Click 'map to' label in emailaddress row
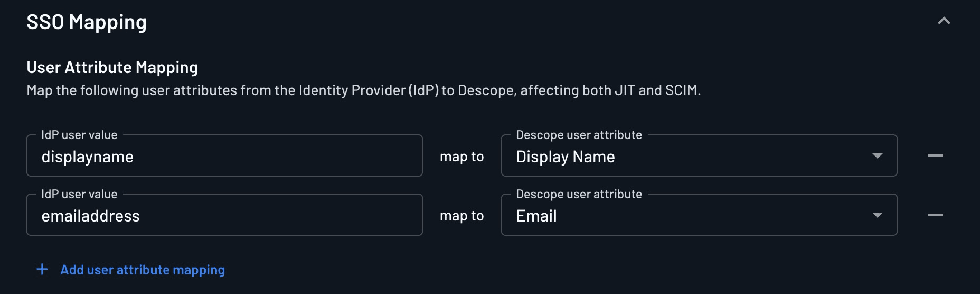 coord(461,216)
